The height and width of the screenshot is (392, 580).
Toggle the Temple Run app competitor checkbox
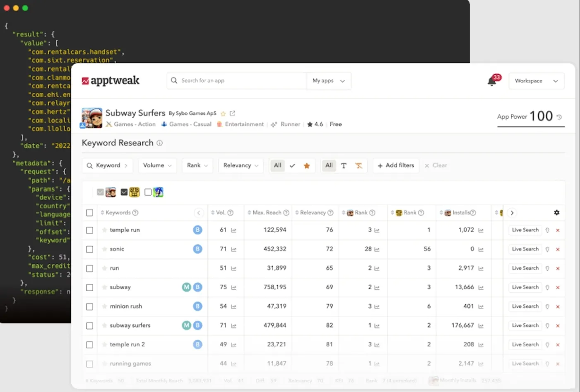click(124, 192)
